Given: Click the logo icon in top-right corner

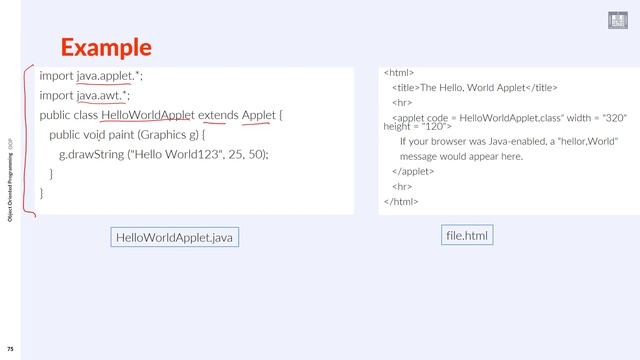Looking at the screenshot, I should click(x=618, y=20).
